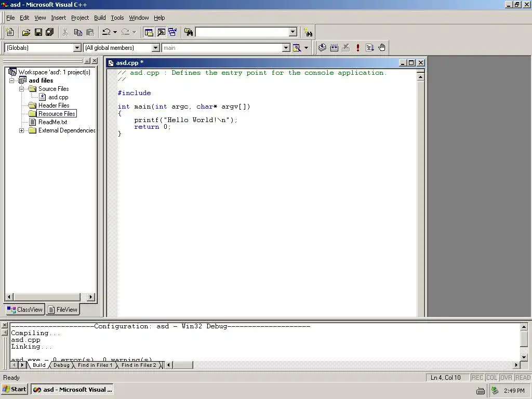Switch to the ClassView tab
Image resolution: width=532 pixels, height=399 pixels.
tap(25, 310)
